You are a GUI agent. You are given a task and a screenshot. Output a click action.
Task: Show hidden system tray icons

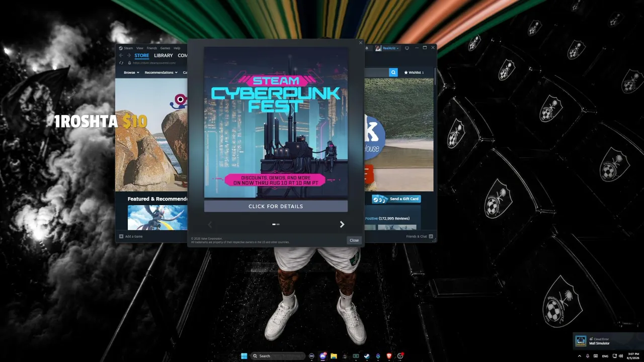(x=579, y=356)
